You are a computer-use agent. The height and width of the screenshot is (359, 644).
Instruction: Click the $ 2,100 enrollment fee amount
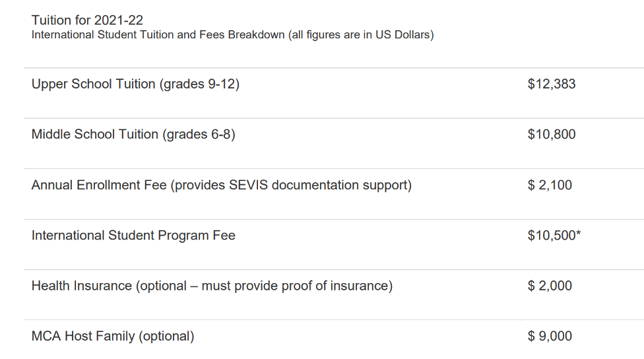pyautogui.click(x=550, y=185)
